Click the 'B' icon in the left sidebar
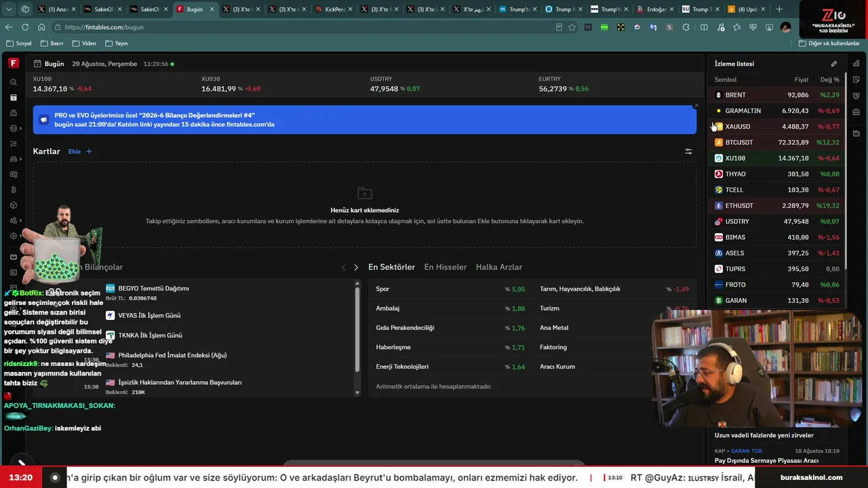 click(14, 190)
